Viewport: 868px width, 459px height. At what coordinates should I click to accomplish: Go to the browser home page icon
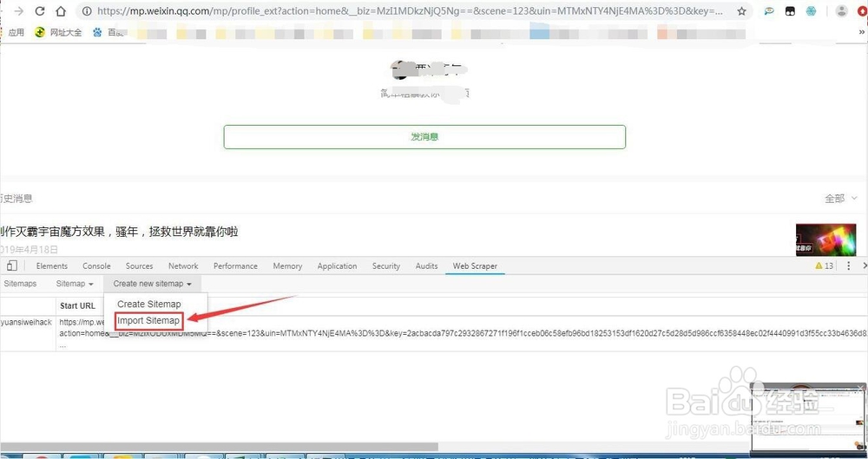[61, 11]
